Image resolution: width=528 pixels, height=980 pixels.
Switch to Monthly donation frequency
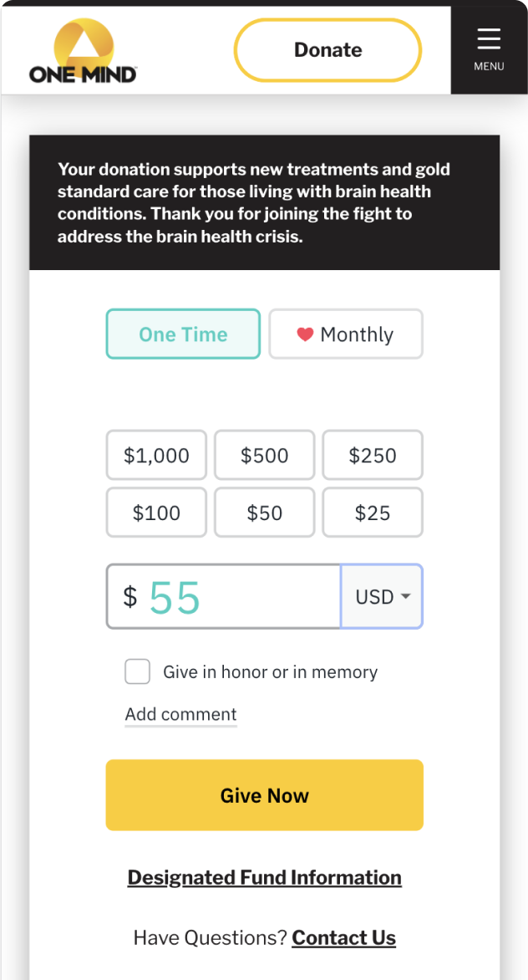346,334
